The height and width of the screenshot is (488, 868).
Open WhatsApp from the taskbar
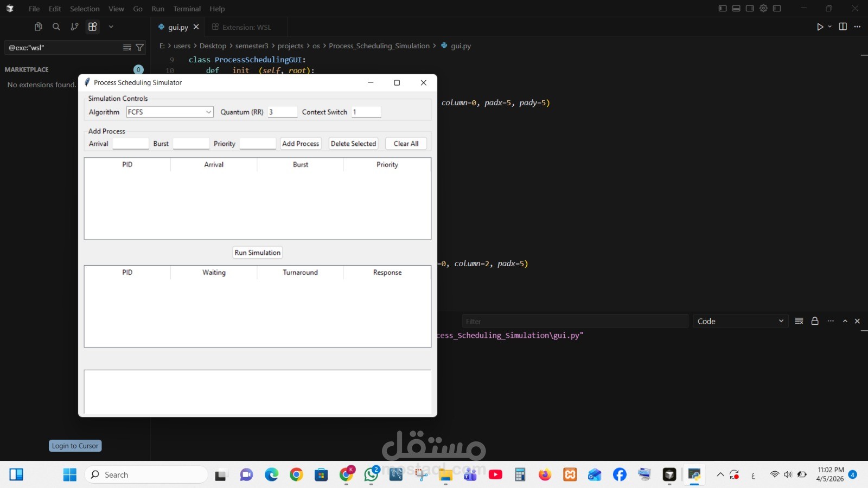pos(372,474)
